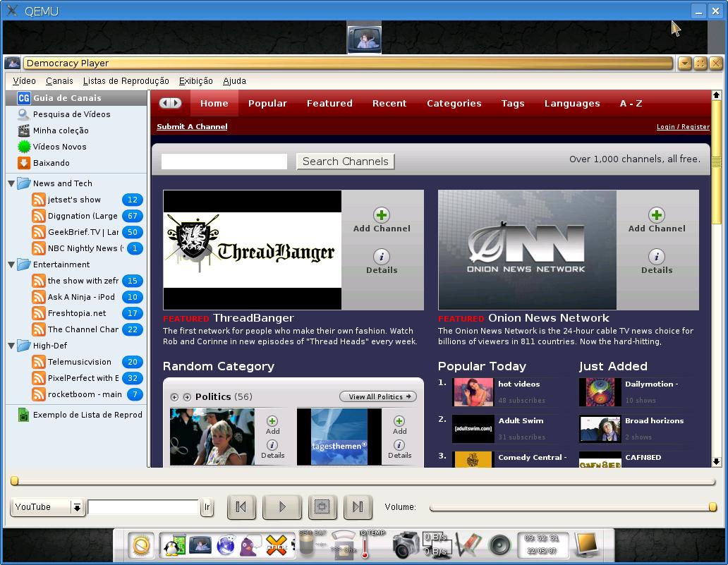Click the Ir search go button
Viewport: 728px width, 565px height.
[x=207, y=507]
